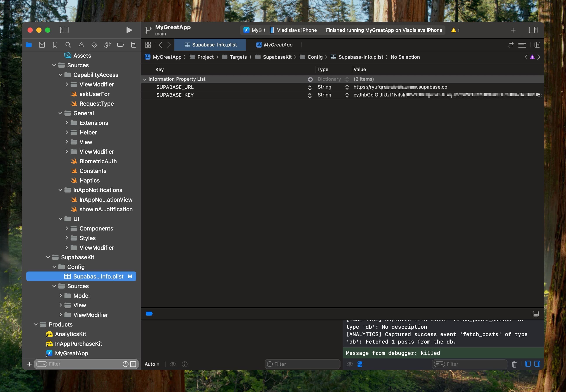This screenshot has width=566, height=392.
Task: Collapse the CapabilityAccess folder
Action: (x=60, y=75)
